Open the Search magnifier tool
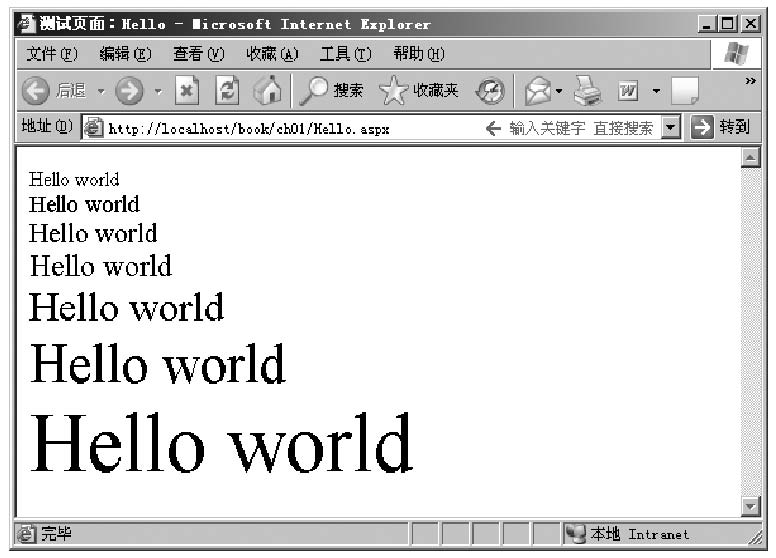The height and width of the screenshot is (558, 776). (314, 91)
